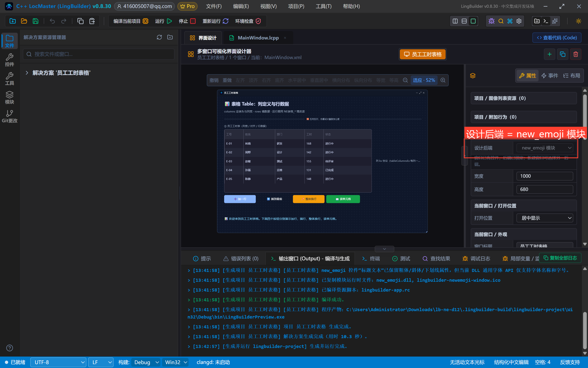Open the Debug build configuration dropdown
The image size is (588, 368).
click(x=146, y=362)
